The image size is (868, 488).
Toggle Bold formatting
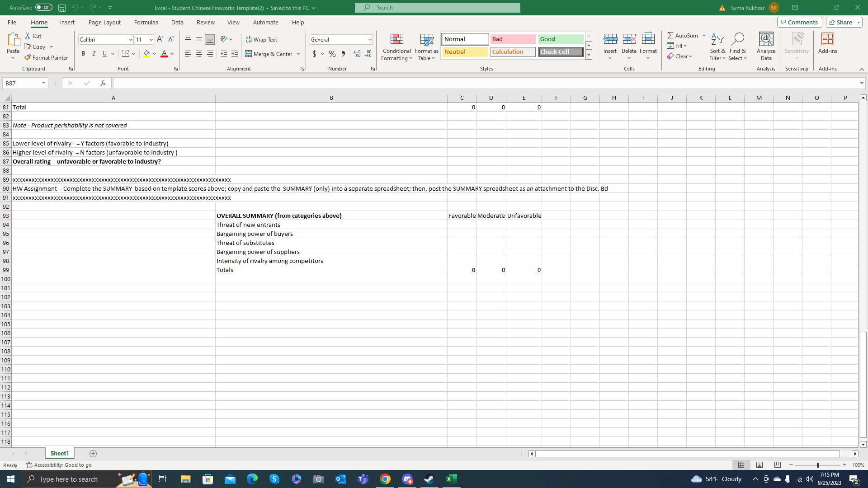(83, 54)
